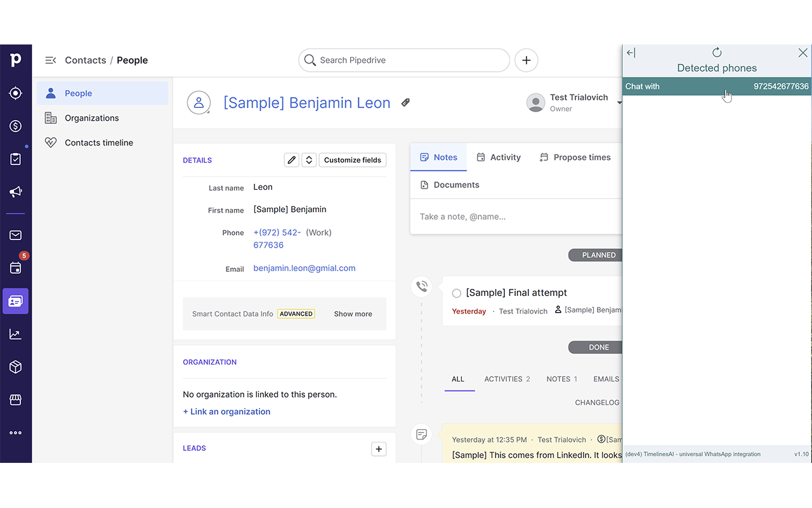Refresh detected phones in TimelinesAI panel

tap(716, 53)
